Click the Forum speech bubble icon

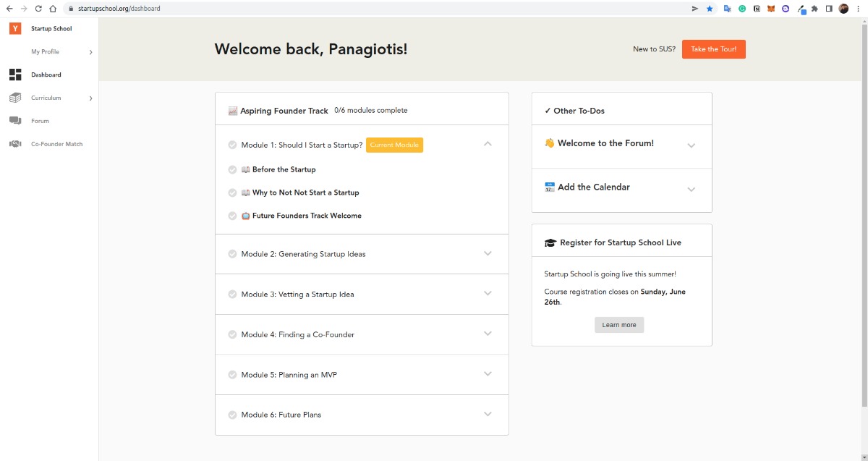(x=15, y=121)
